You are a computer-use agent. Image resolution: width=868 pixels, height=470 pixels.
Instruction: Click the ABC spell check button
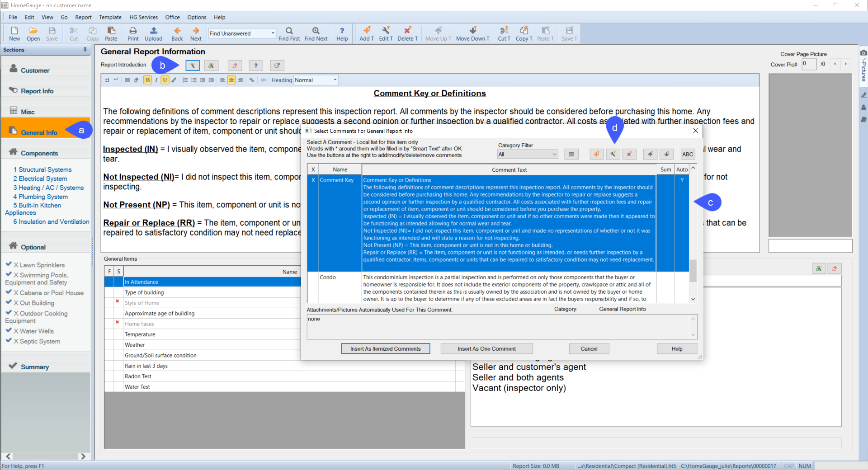[688, 154]
